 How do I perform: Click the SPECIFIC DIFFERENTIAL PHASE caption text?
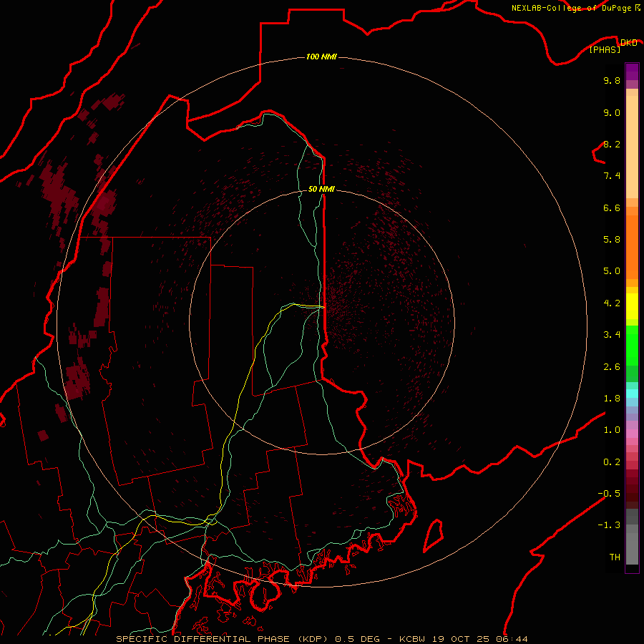203,639
